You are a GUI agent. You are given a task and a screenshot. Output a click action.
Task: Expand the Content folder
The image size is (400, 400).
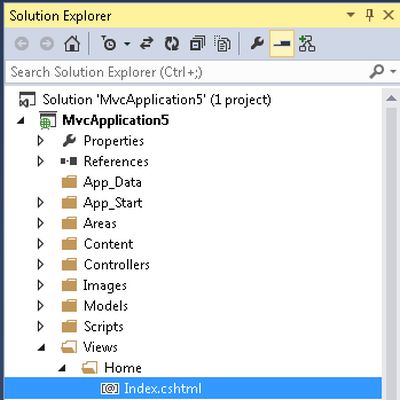click(x=40, y=244)
